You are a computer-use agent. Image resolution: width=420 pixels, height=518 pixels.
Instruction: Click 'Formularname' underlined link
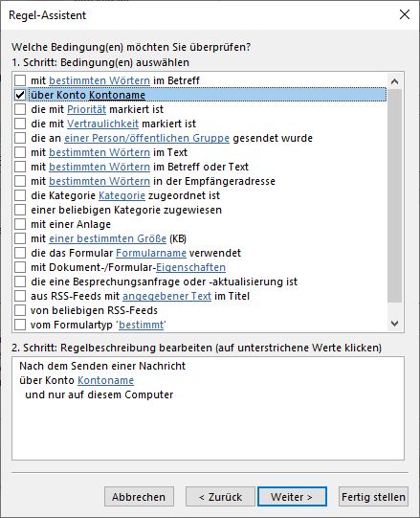pyautogui.click(x=151, y=253)
